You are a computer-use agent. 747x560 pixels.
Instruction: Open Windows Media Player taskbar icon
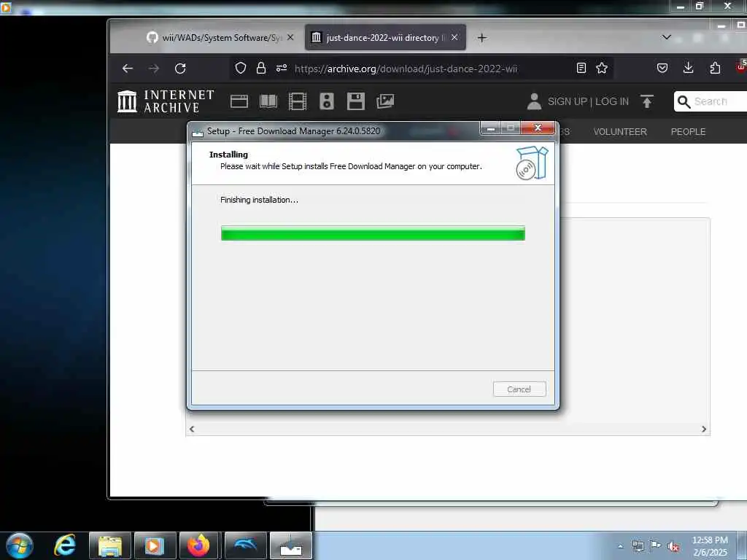coord(155,546)
